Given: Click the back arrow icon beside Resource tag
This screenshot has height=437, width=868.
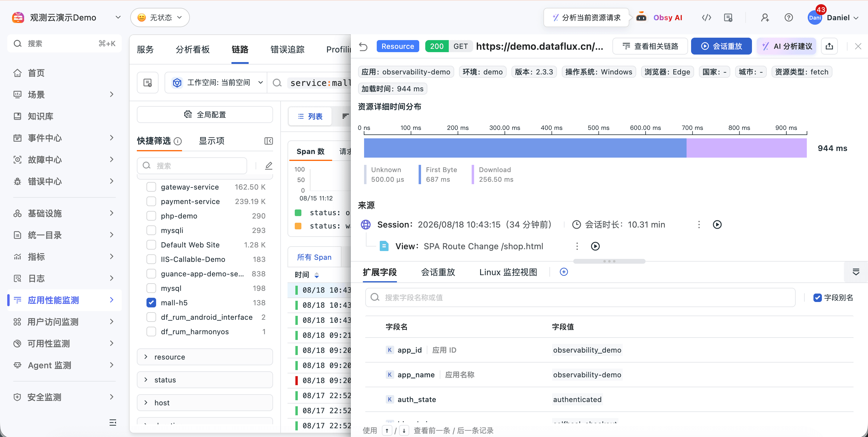Looking at the screenshot, I should point(363,46).
